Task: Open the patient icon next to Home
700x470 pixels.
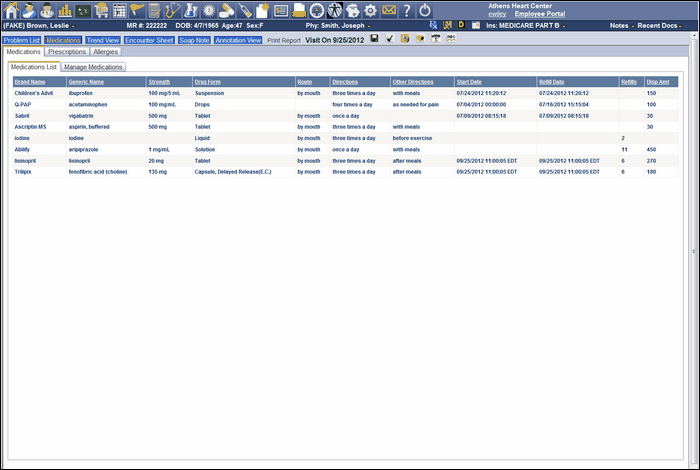Action: [29, 10]
